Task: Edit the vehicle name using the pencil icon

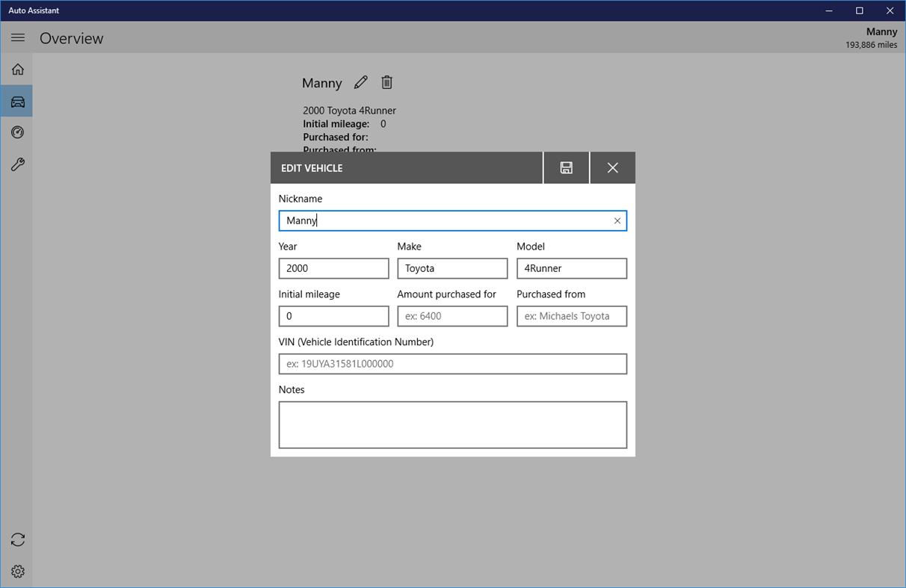Action: (361, 82)
